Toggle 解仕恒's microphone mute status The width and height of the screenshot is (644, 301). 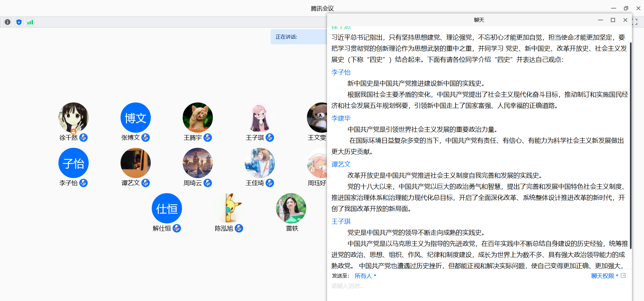(177, 228)
